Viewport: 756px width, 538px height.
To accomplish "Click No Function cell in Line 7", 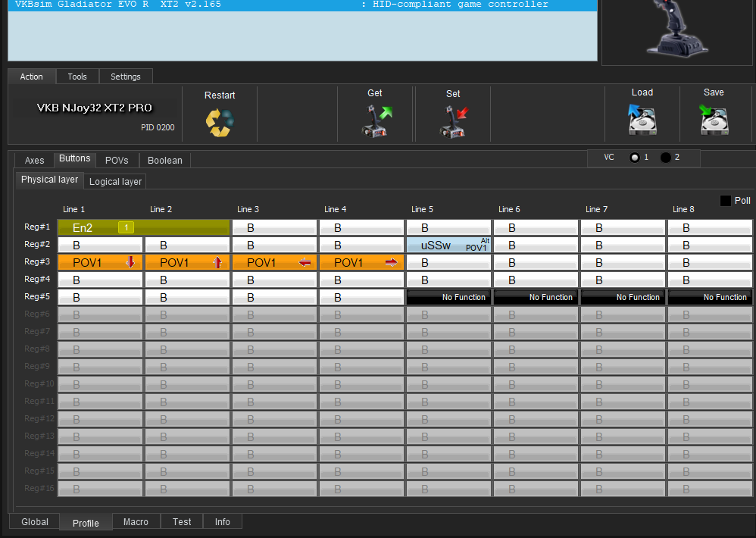I will tap(623, 297).
